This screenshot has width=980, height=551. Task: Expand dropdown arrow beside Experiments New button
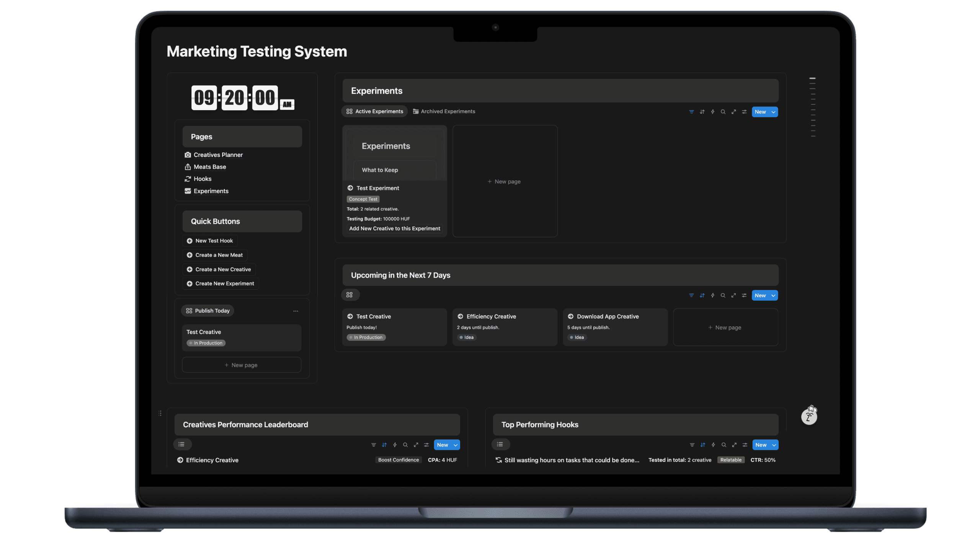pyautogui.click(x=774, y=112)
